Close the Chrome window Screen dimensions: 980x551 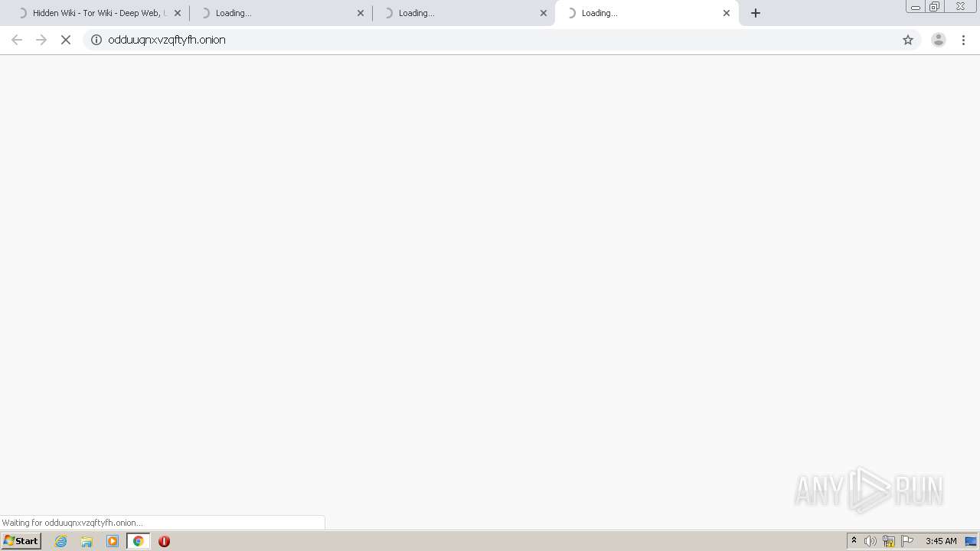pyautogui.click(x=960, y=7)
